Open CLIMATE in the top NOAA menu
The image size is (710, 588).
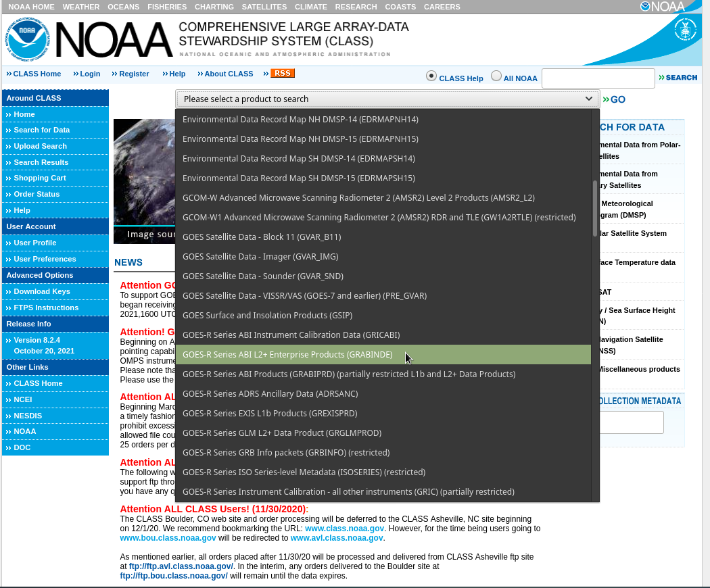tap(310, 7)
